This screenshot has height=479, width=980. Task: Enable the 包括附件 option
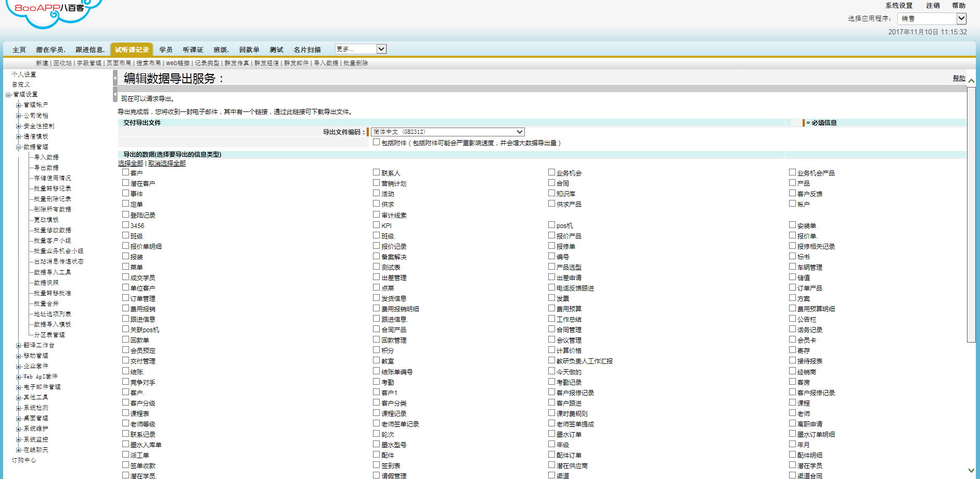click(x=376, y=142)
